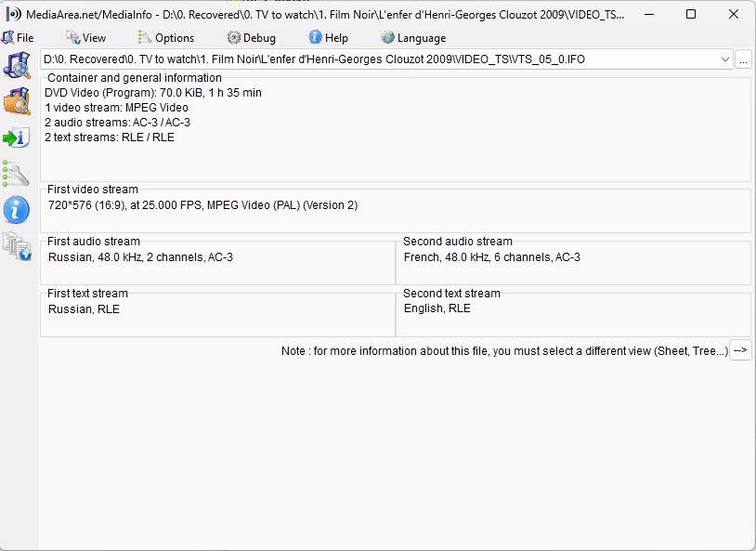Open the Help menu
The width and height of the screenshot is (756, 551).
[x=329, y=38]
